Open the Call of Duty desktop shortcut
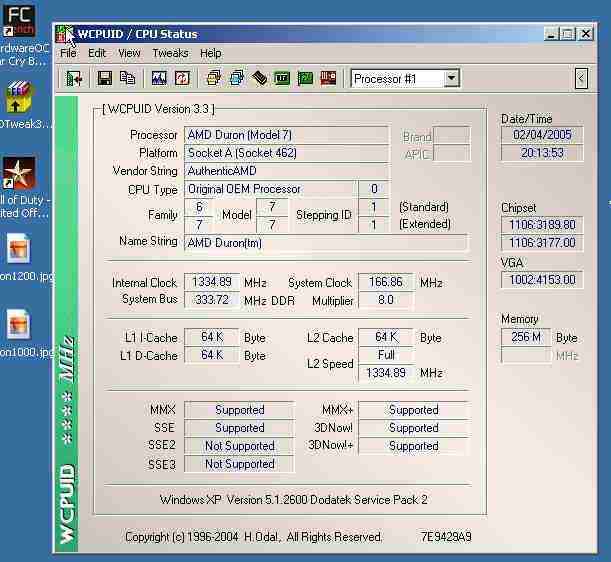Screen dimensions: 611x562 pos(18,173)
